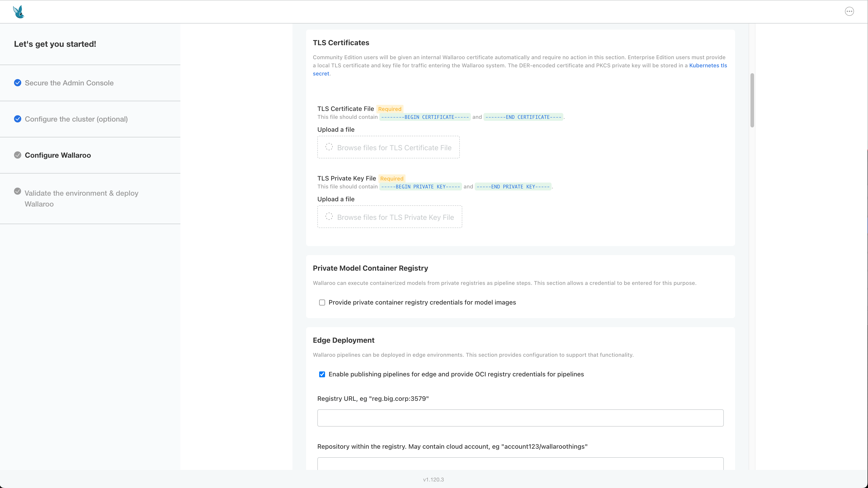
Task: Disable edge publishing pipelines checkbox
Action: coord(322,374)
